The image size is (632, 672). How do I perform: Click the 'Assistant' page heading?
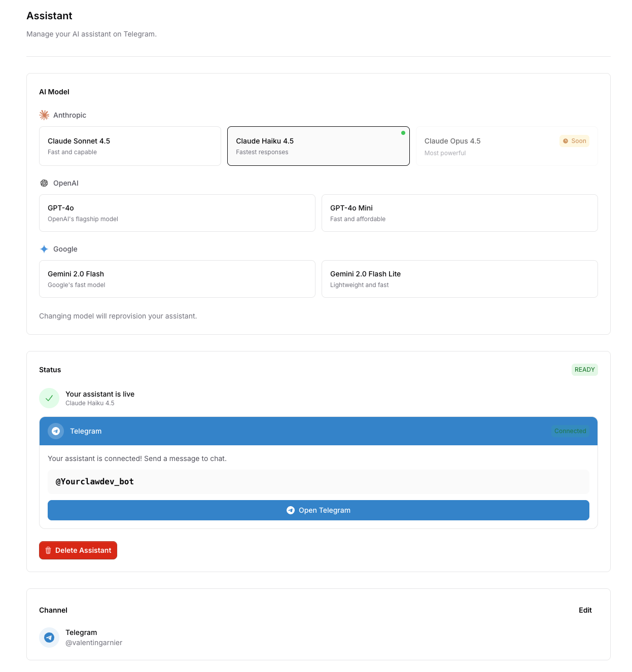pos(49,16)
